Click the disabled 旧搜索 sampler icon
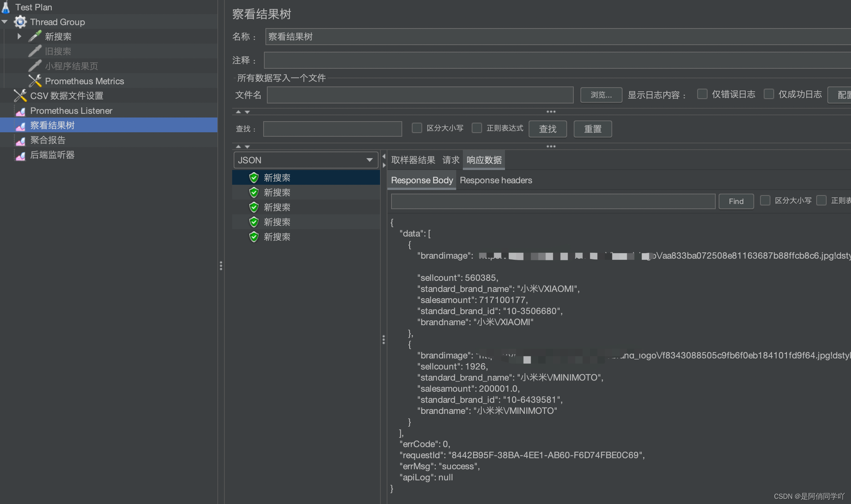This screenshot has height=504, width=851. coord(35,51)
